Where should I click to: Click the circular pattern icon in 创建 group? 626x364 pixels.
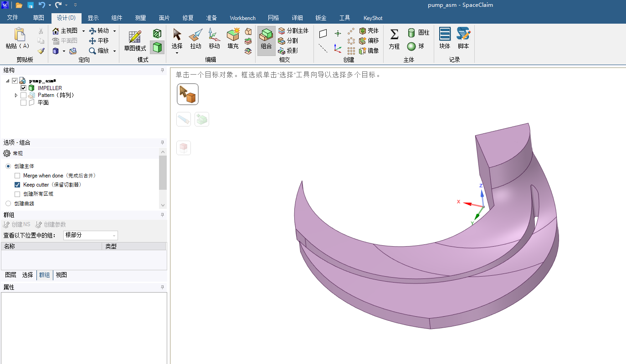[351, 40]
